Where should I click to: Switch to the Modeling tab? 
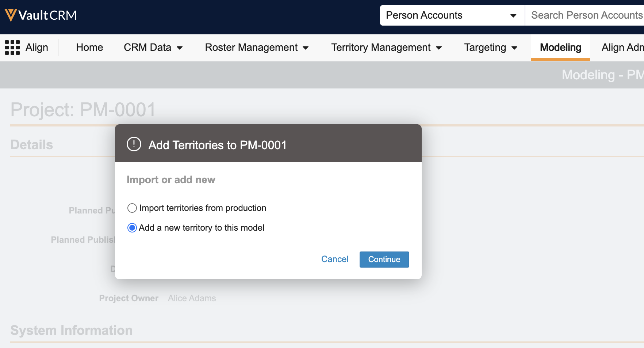(x=560, y=48)
